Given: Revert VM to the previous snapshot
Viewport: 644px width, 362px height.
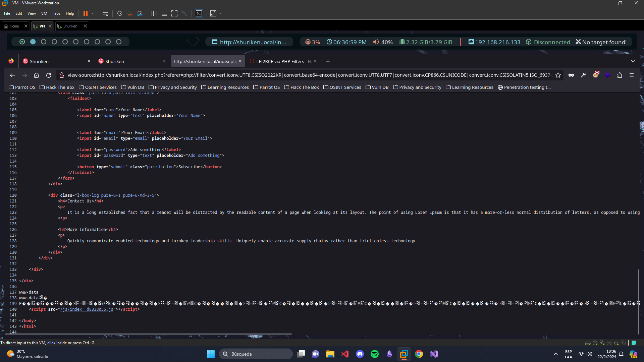Looking at the screenshot, I should [130, 13].
